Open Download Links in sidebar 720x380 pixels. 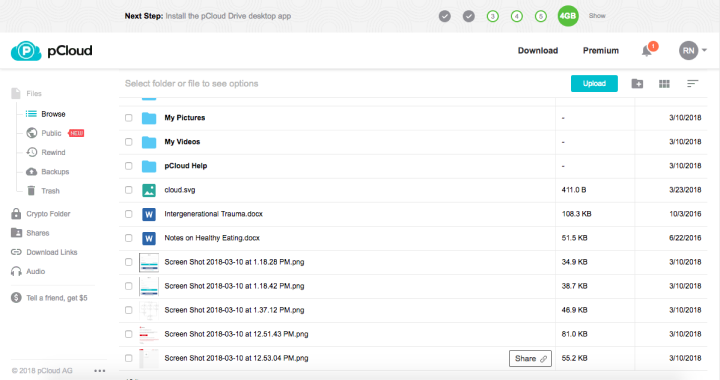pos(52,252)
